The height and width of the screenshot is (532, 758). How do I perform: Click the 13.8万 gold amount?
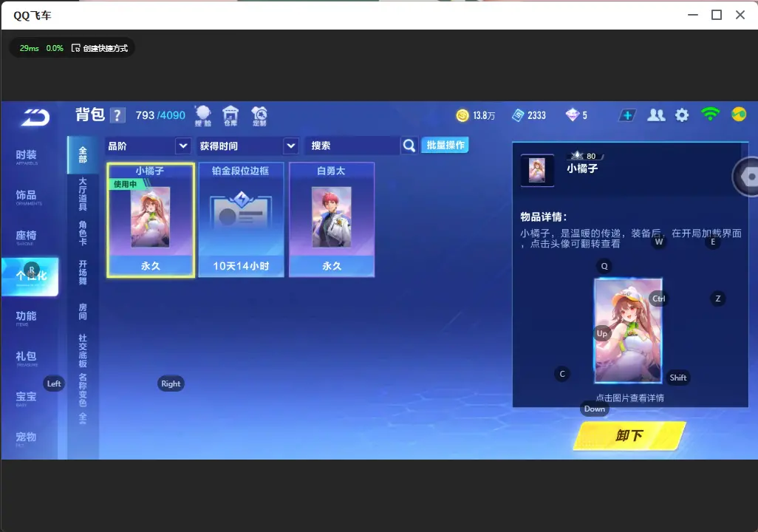[x=484, y=115]
